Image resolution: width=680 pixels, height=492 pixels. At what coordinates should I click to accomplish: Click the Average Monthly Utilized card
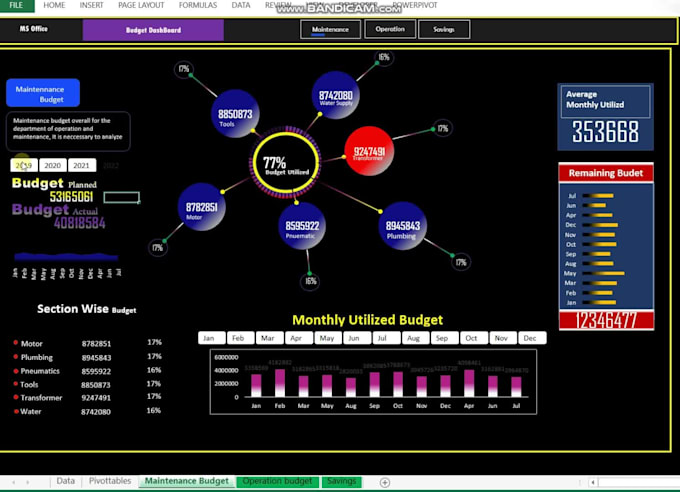click(x=605, y=117)
